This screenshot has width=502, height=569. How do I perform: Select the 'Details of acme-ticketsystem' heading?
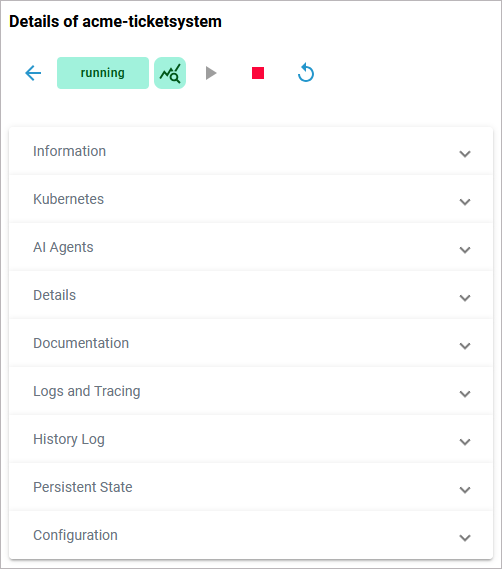[115, 21]
